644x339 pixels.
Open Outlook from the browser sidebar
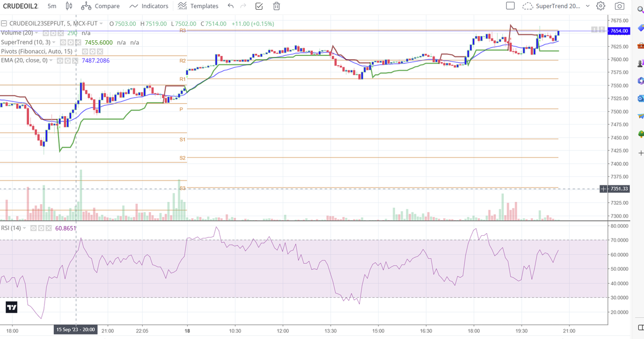pyautogui.click(x=641, y=99)
